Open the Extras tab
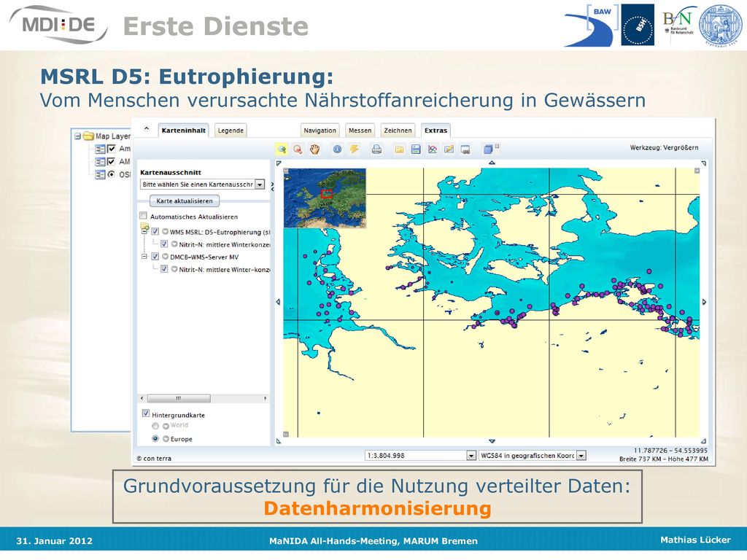 436,131
